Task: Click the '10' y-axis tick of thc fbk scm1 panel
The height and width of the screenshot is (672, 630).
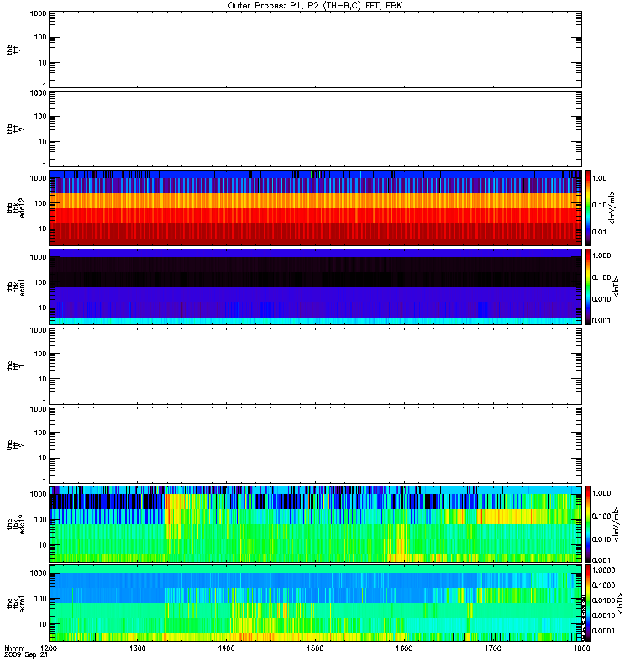Action: (43, 624)
